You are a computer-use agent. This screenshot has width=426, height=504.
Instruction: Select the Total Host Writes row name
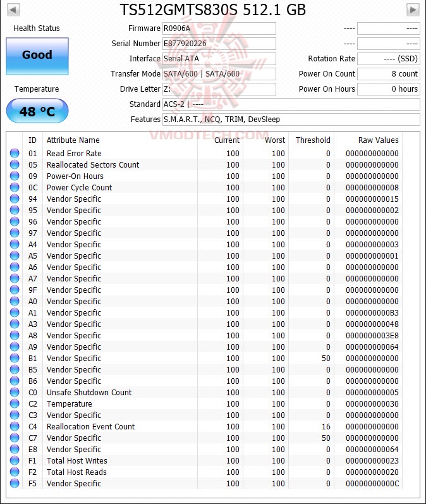coord(76,460)
